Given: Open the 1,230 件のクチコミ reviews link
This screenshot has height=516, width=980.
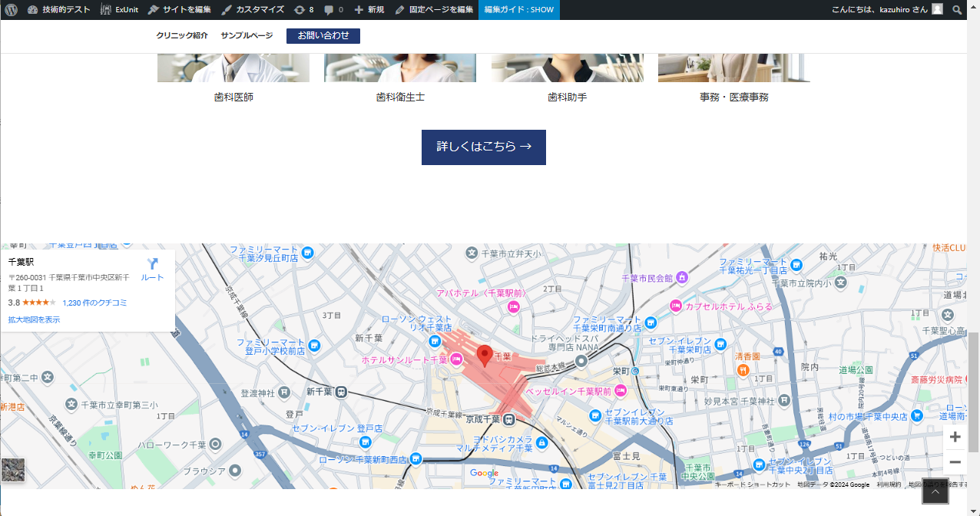Looking at the screenshot, I should click(94, 303).
